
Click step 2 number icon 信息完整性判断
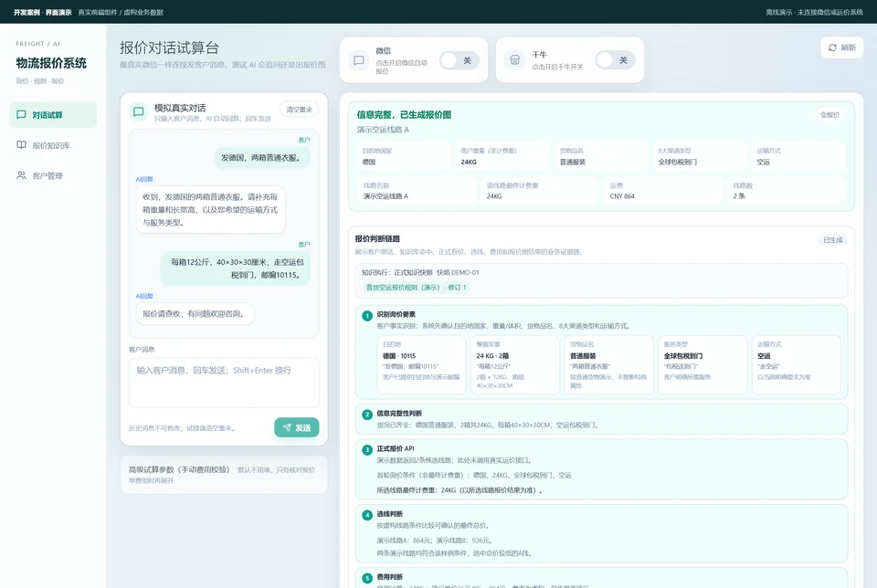coord(367,415)
